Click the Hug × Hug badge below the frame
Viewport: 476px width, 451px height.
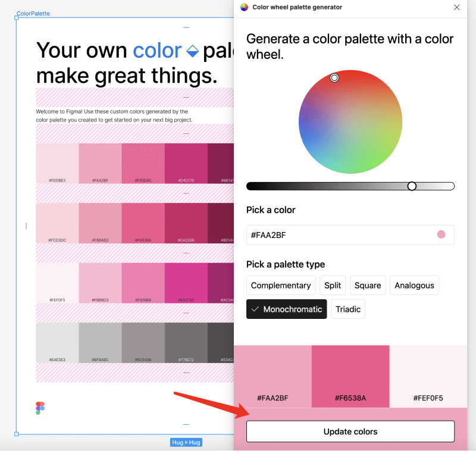(186, 442)
